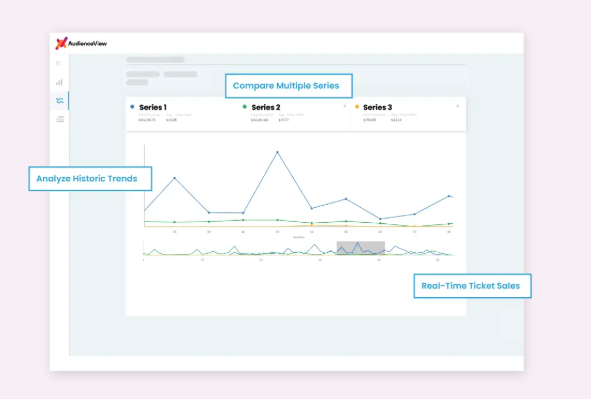Image resolution: width=591 pixels, height=399 pixels.
Task: Open the bar chart sidebar icon
Action: pyautogui.click(x=59, y=82)
